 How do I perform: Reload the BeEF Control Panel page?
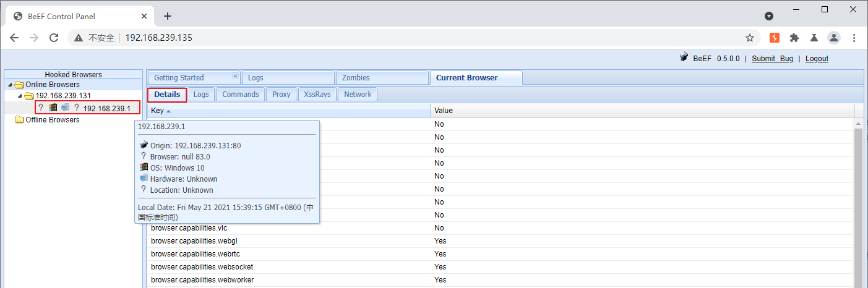click(54, 38)
